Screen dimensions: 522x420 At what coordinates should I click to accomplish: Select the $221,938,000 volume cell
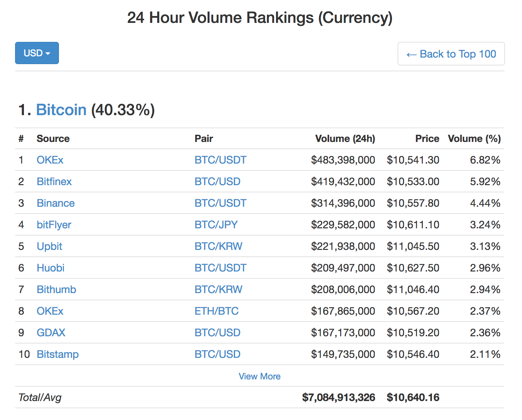343,246
